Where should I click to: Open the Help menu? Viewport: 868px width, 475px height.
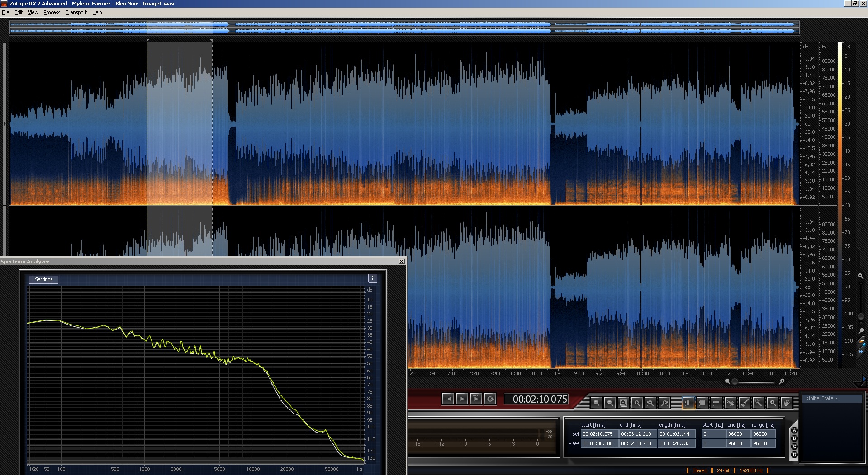coord(97,12)
